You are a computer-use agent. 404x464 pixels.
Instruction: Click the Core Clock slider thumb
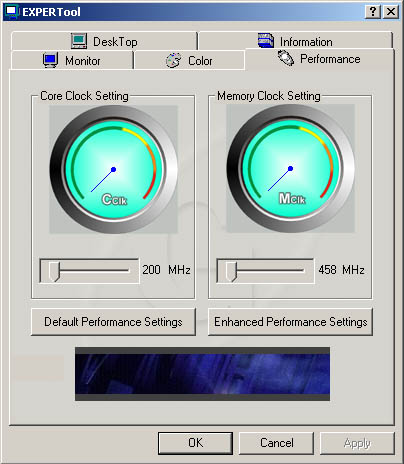[54, 271]
